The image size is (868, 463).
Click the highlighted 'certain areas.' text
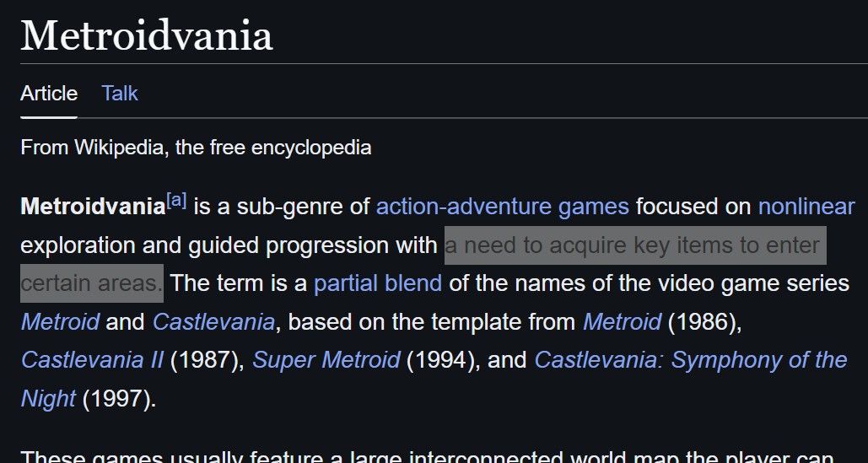[x=92, y=283]
